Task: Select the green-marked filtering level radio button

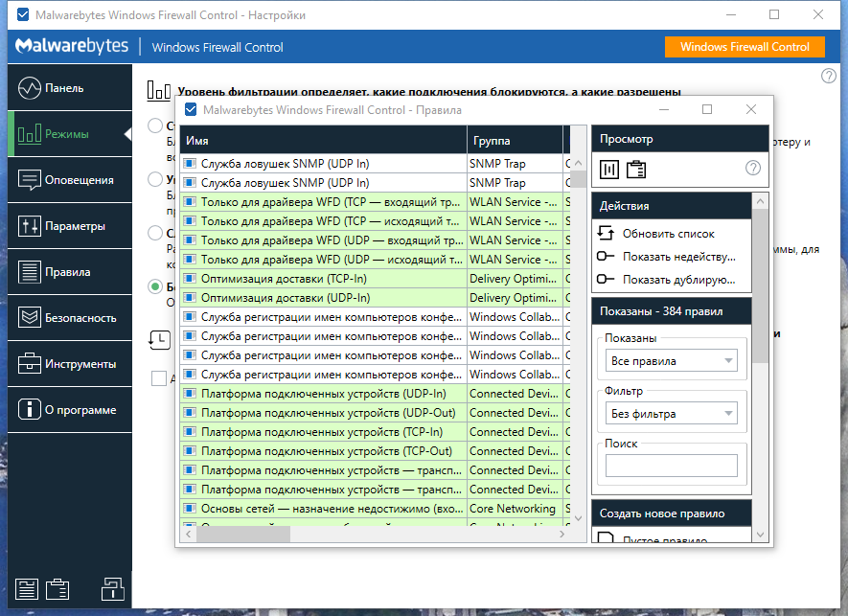Action: coord(155,286)
